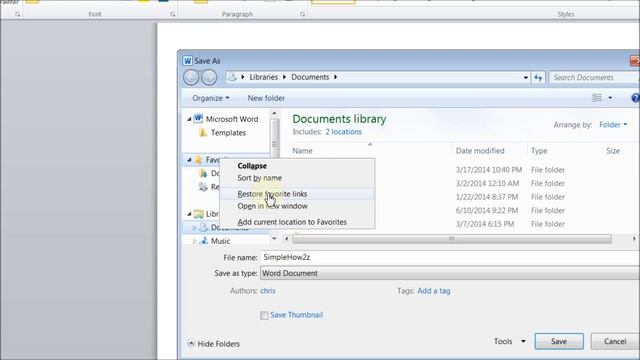640x360 pixels.
Task: Click the navigation pane scroll down arrow
Action: (x=274, y=239)
